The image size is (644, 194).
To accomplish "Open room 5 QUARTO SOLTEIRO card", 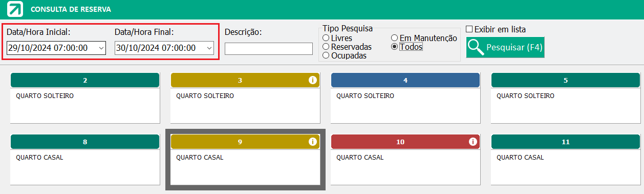I will (566, 105).
